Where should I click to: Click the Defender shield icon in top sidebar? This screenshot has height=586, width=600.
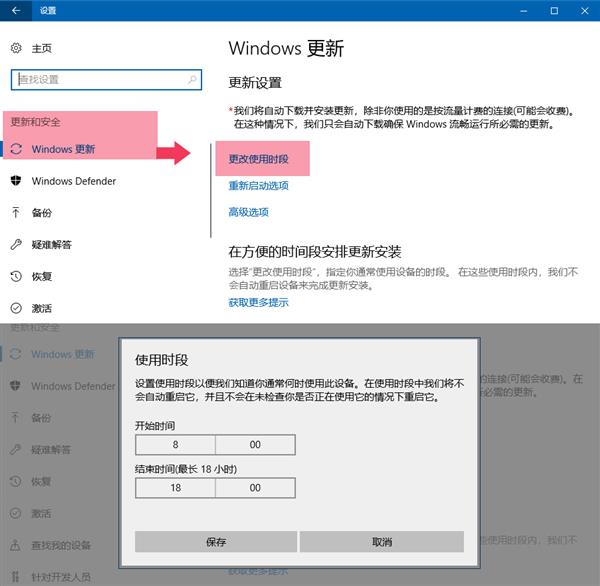pyautogui.click(x=16, y=181)
